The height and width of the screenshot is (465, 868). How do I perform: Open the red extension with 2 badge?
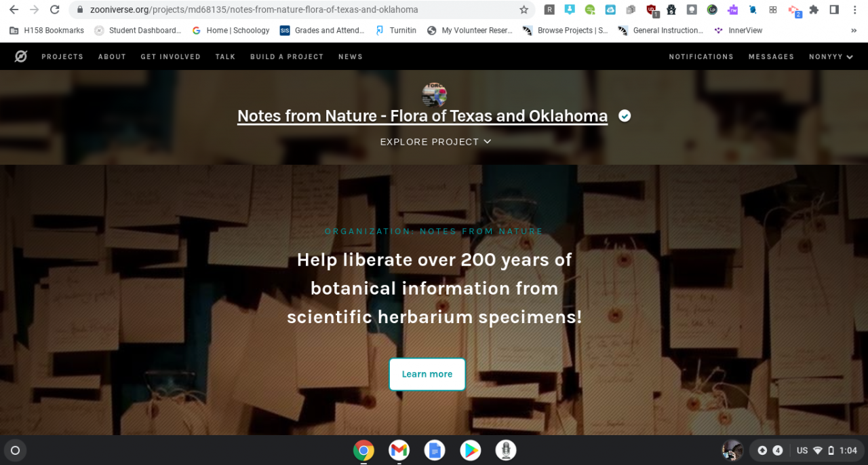pyautogui.click(x=794, y=10)
